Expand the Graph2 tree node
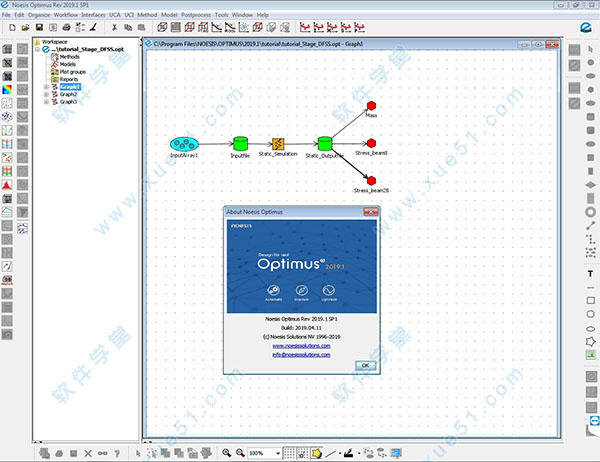 point(44,94)
